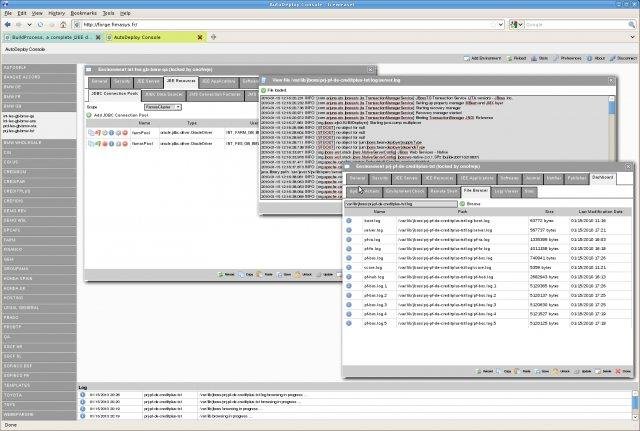Open the URL history dropdown arrow
Image resolution: width=640 pixels, height=431 pixels.
tap(501, 24)
